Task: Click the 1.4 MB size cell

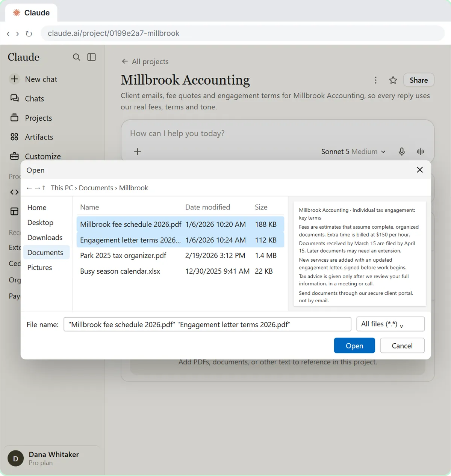Action: pos(266,256)
